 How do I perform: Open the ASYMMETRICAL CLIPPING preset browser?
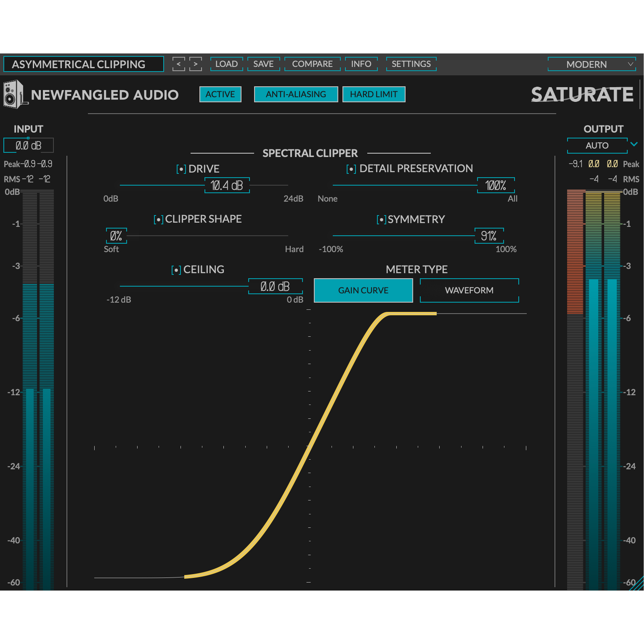pyautogui.click(x=83, y=64)
